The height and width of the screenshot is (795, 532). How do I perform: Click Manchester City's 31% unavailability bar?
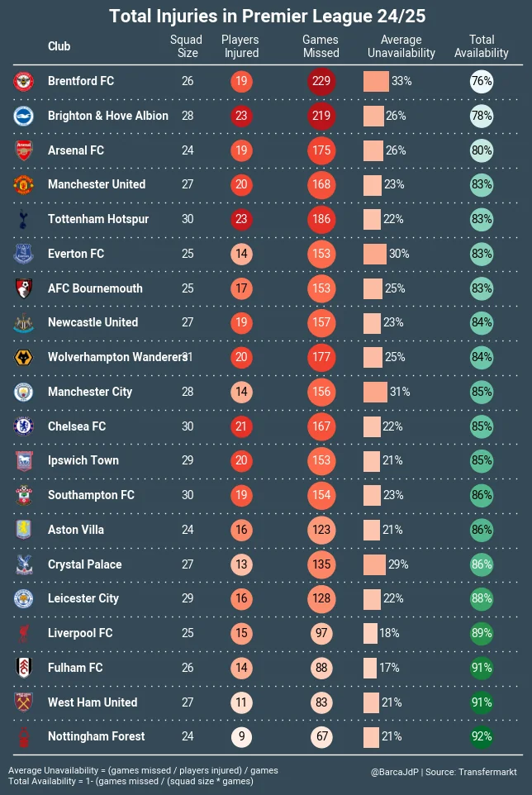(376, 392)
